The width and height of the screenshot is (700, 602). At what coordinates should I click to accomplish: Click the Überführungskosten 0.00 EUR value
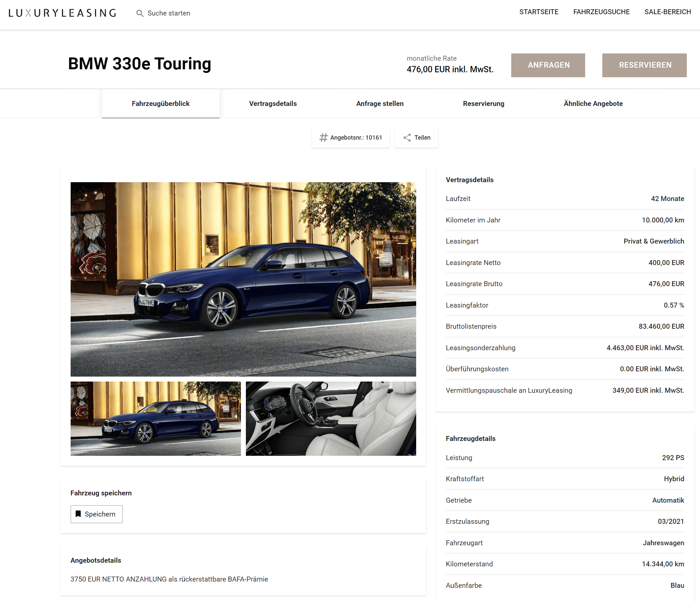coord(652,369)
